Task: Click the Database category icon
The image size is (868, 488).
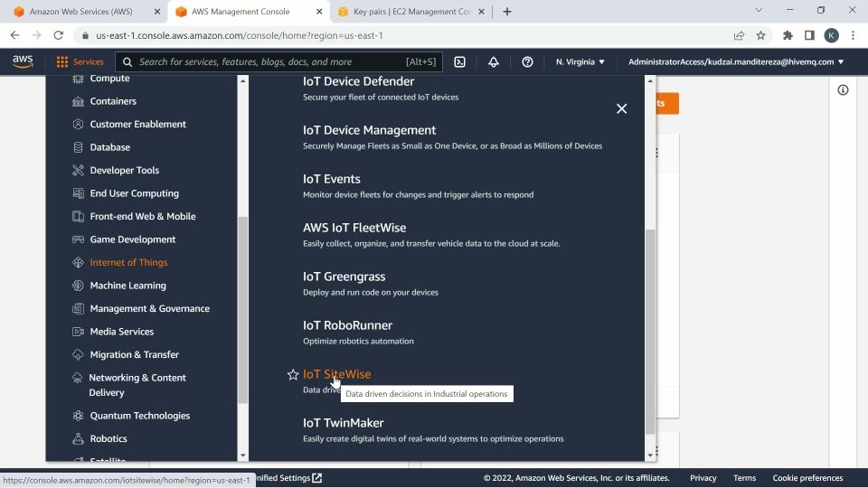Action: tap(78, 147)
